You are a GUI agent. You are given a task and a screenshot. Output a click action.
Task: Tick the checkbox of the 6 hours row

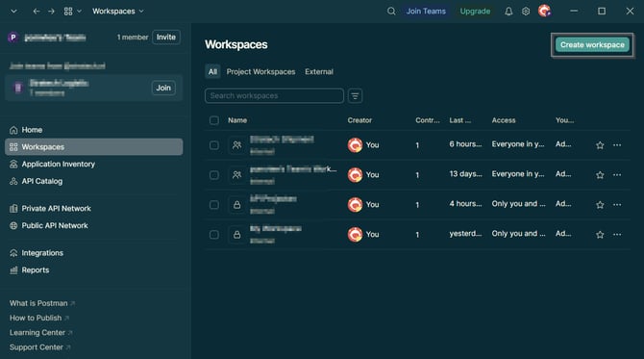coord(214,145)
